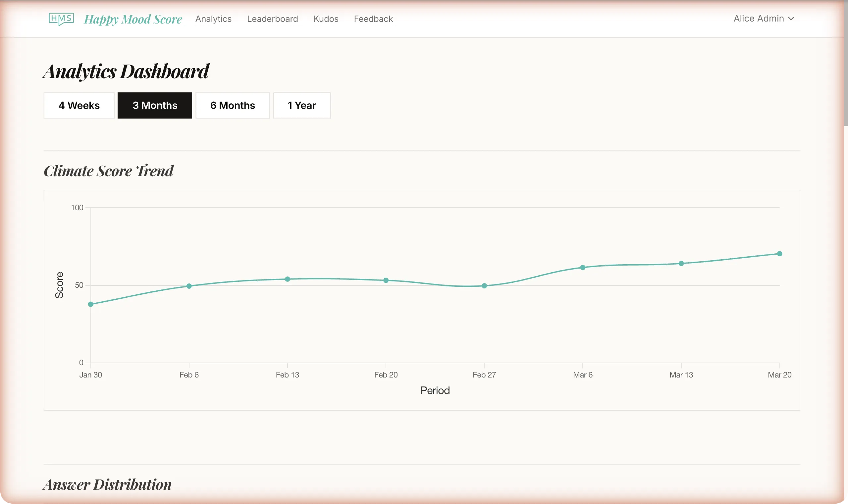Switch to the 4 Weeks period view
The image size is (848, 504).
coord(79,105)
